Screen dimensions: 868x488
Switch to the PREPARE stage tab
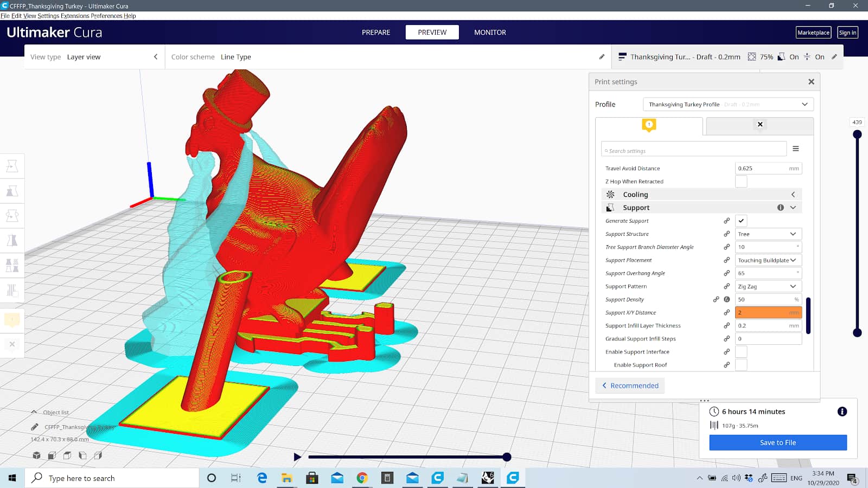coord(376,33)
